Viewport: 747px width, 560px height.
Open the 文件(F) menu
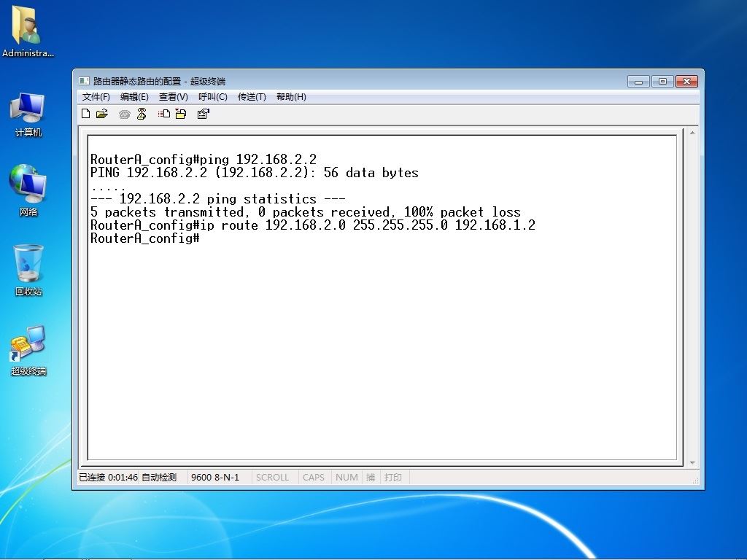click(x=96, y=97)
